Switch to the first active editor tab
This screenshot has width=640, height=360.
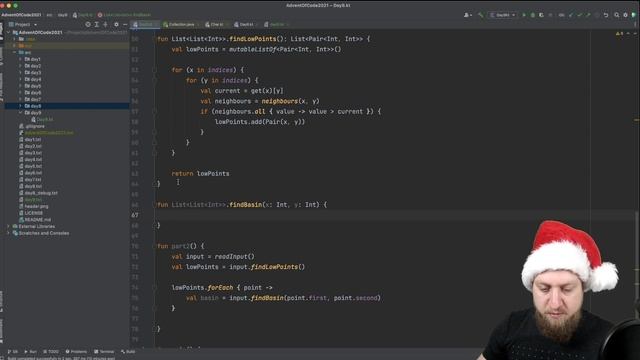pos(145,24)
